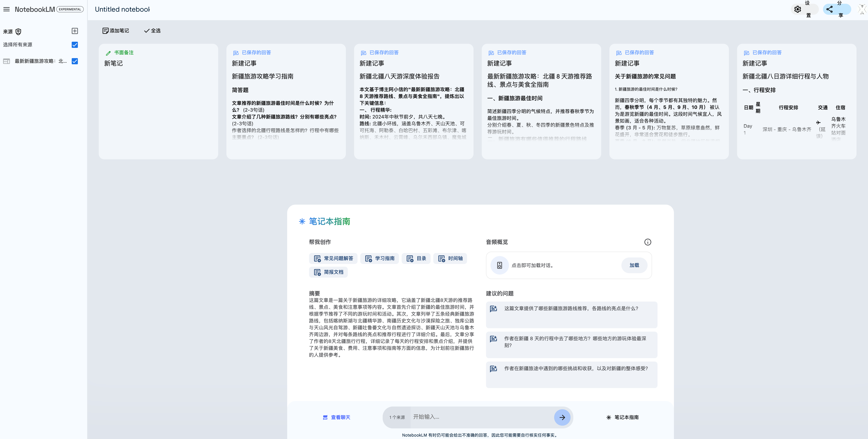Click the 1 个来源 source count chip
Viewport: 868px width, 439px height.
397,417
